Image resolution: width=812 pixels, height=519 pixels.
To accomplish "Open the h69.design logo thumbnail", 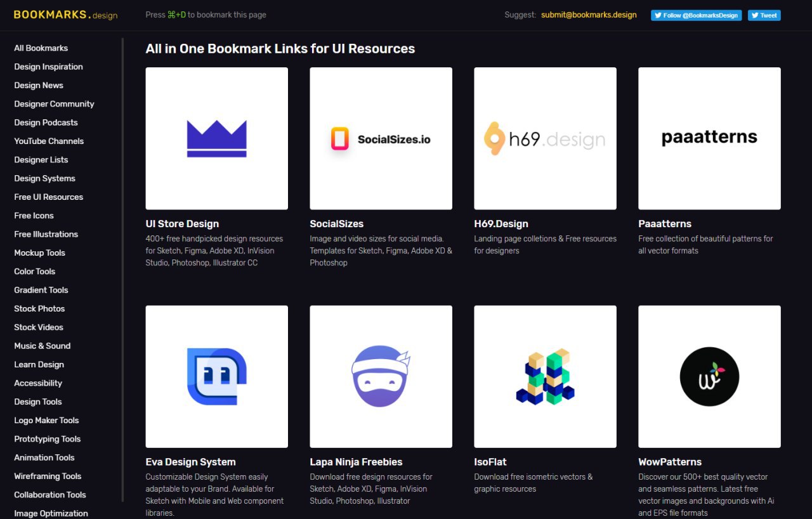I will [545, 138].
